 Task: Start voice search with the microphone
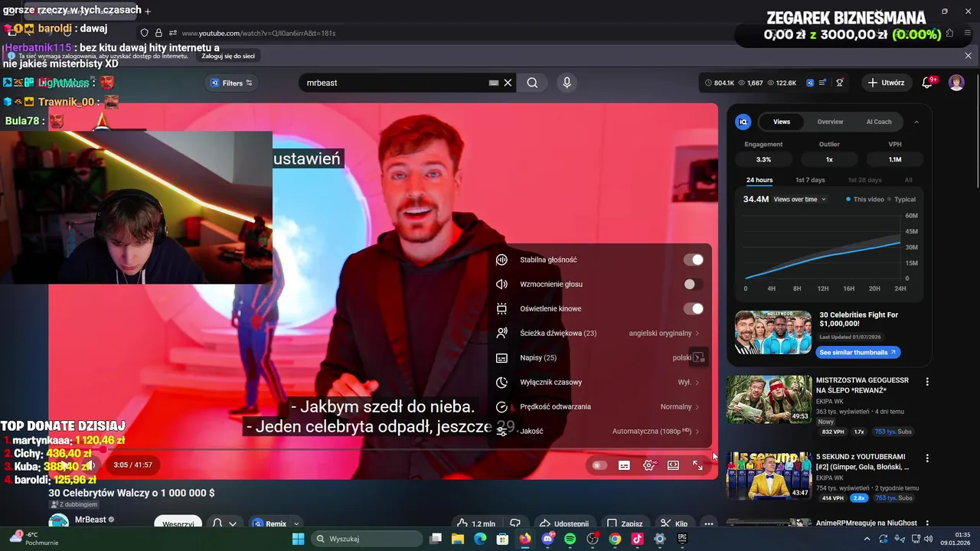coord(567,83)
